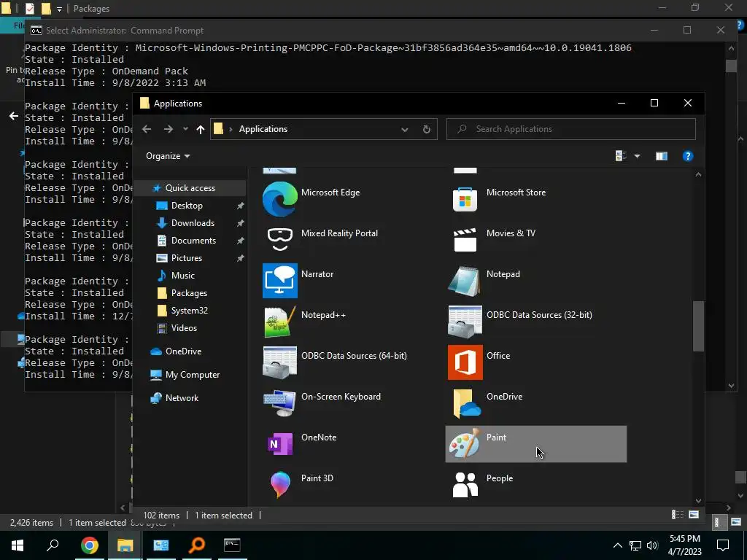Image resolution: width=747 pixels, height=560 pixels.
Task: Open Desktop in the navigation pane
Action: pyautogui.click(x=187, y=206)
